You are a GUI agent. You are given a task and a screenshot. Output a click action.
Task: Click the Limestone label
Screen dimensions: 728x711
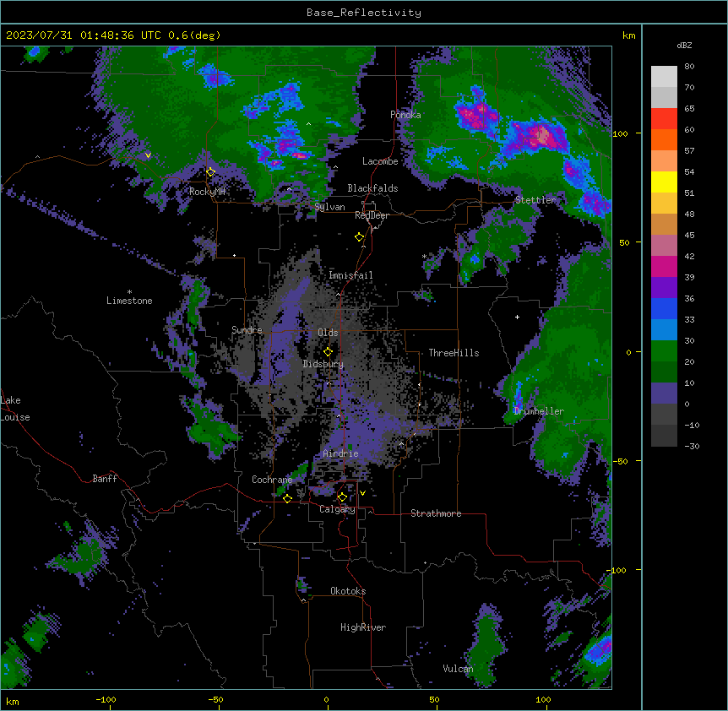(x=129, y=301)
